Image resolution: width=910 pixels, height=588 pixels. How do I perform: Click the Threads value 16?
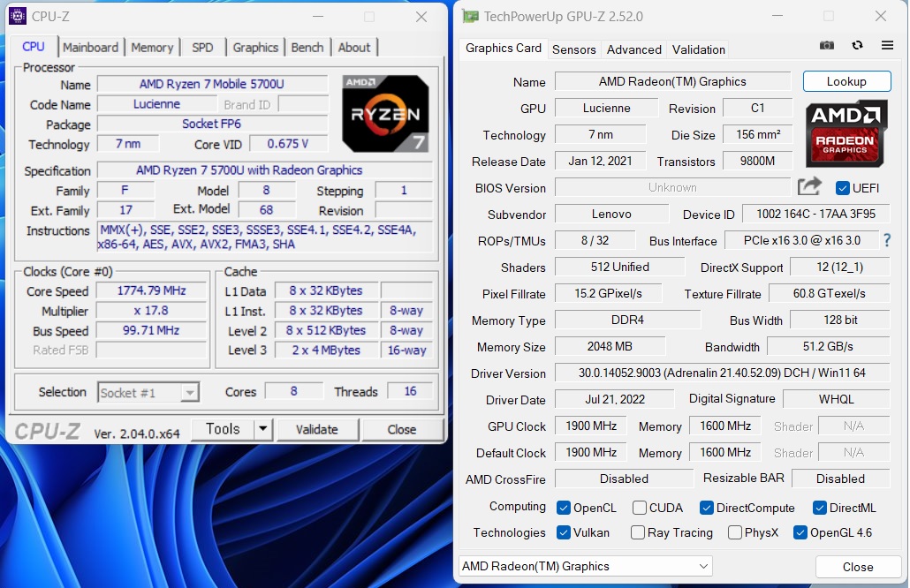pyautogui.click(x=410, y=391)
